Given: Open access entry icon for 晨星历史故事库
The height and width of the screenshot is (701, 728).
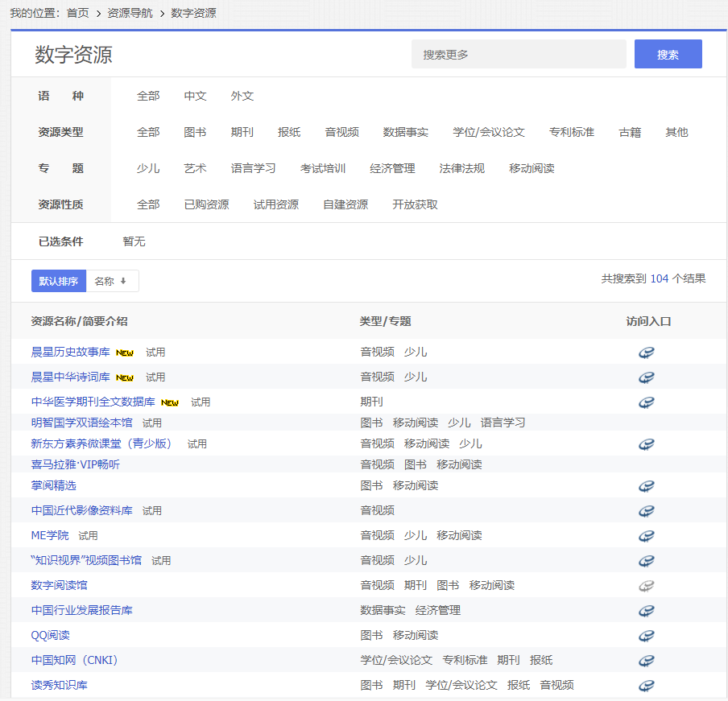Looking at the screenshot, I should pos(646,353).
